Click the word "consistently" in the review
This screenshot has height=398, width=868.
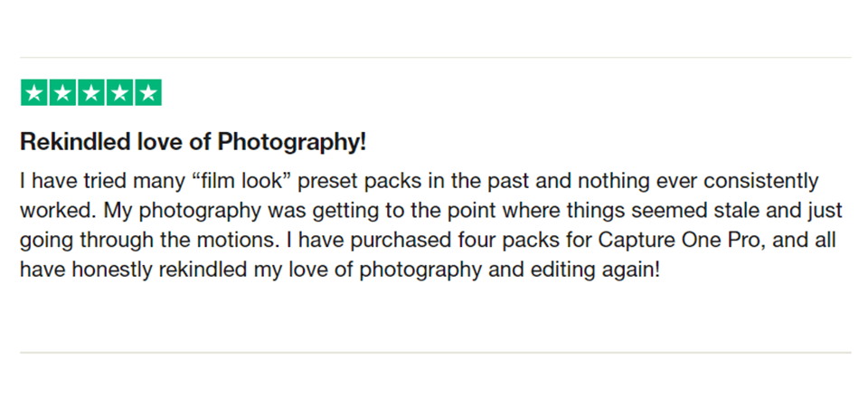point(766,181)
